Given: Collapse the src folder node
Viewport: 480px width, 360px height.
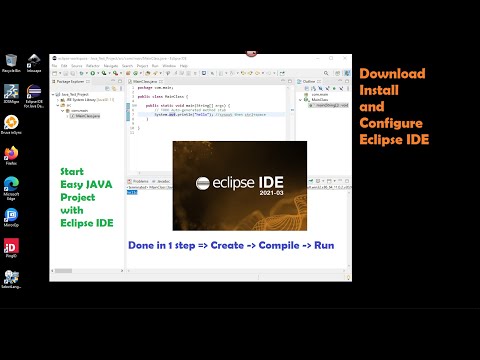Looking at the screenshot, I should tap(58, 105).
